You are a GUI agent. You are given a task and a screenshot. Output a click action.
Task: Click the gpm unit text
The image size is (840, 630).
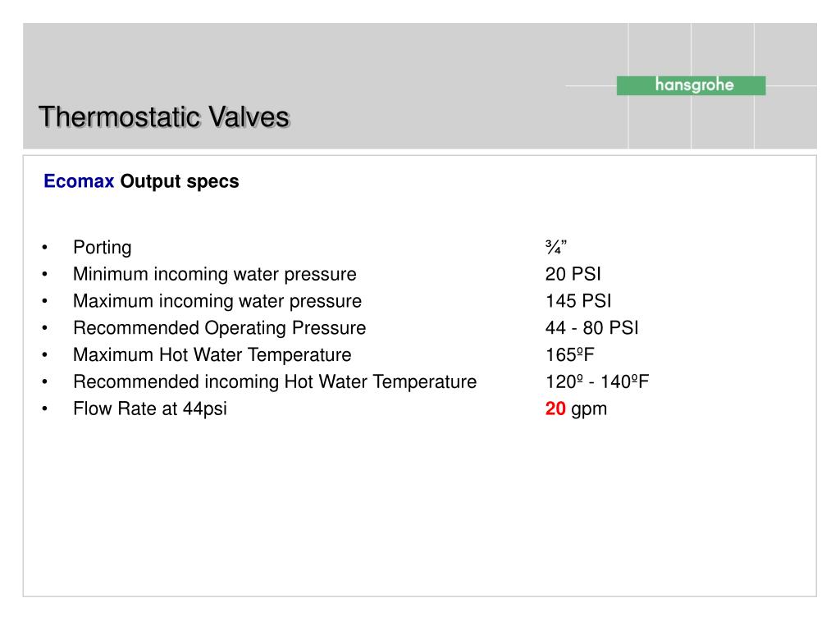pos(589,410)
